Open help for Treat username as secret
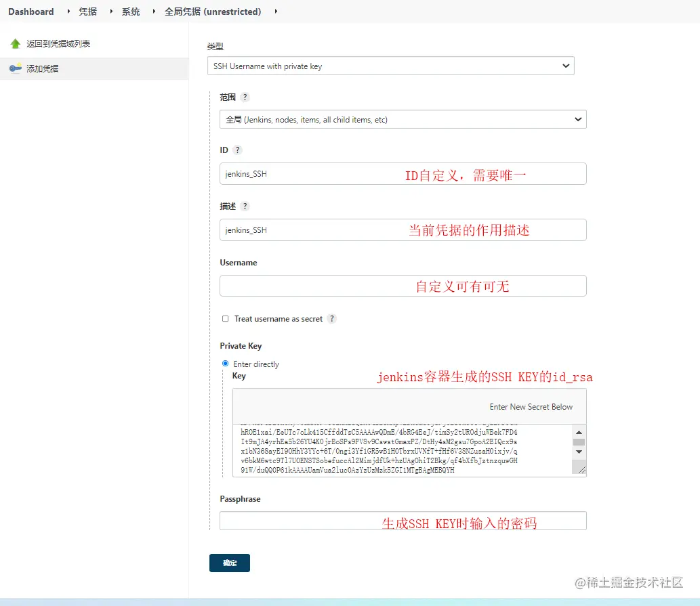 click(x=331, y=319)
